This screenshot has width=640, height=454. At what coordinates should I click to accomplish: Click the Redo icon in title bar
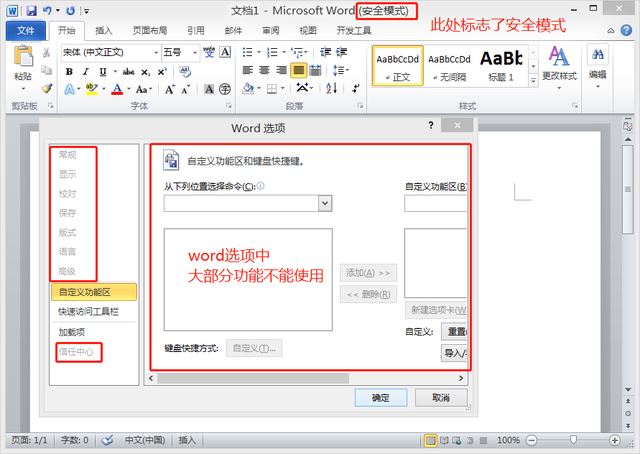70,11
